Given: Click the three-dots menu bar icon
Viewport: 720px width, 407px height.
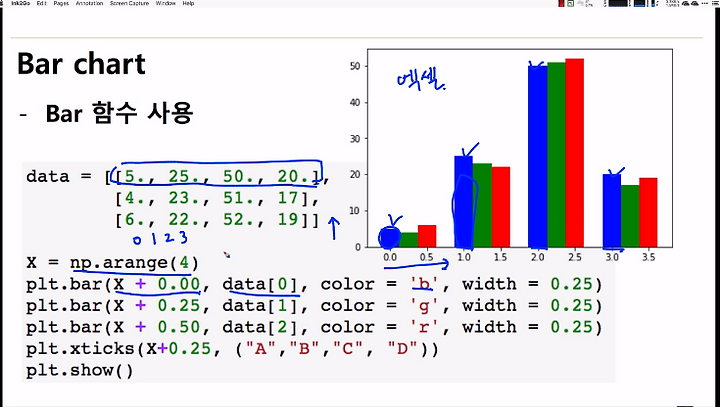Looking at the screenshot, I should click(705, 3).
